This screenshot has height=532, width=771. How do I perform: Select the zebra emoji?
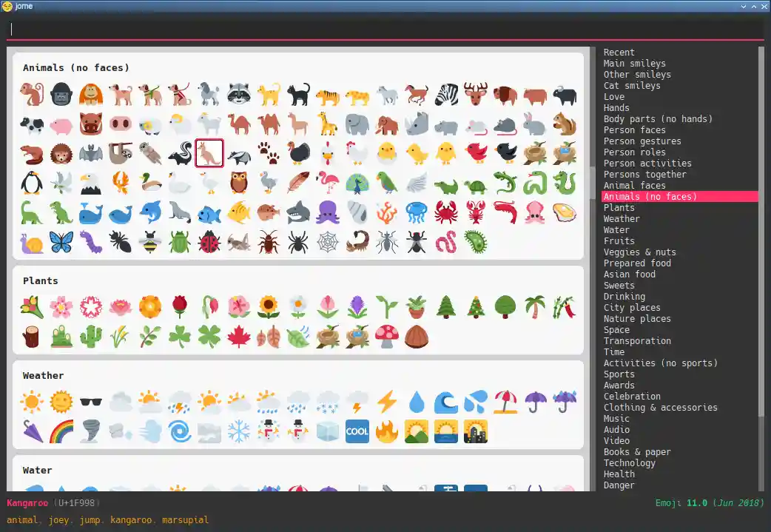(446, 94)
